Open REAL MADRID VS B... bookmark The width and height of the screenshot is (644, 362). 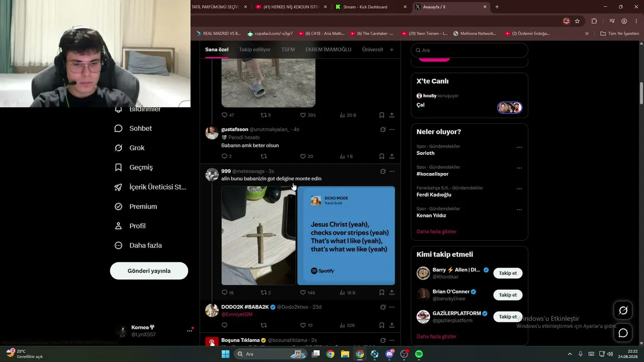coord(218,34)
